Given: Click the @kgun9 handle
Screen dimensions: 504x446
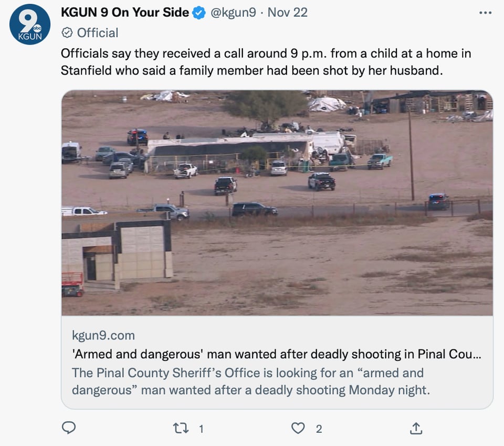Looking at the screenshot, I should 233,13.
